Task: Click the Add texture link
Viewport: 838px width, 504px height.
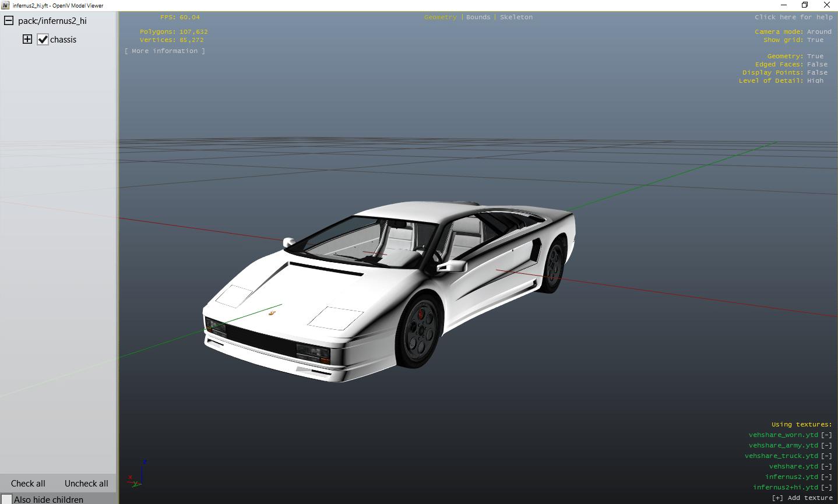Action: (x=802, y=498)
